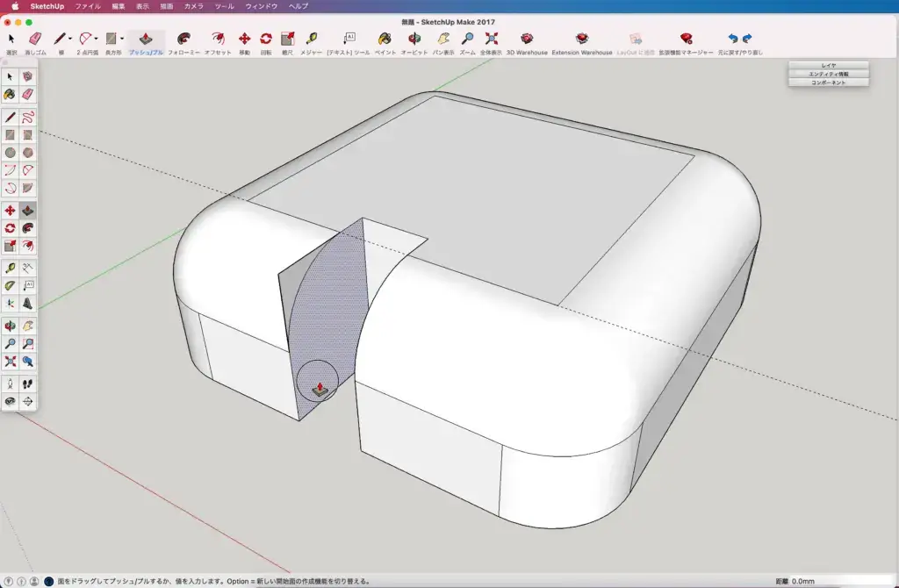Open the ツール menu

coord(224,6)
